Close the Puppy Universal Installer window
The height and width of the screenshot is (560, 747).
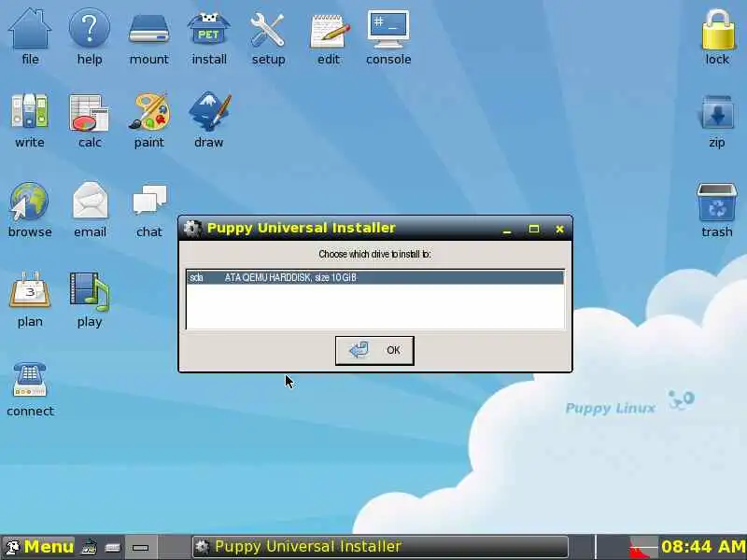(x=559, y=230)
